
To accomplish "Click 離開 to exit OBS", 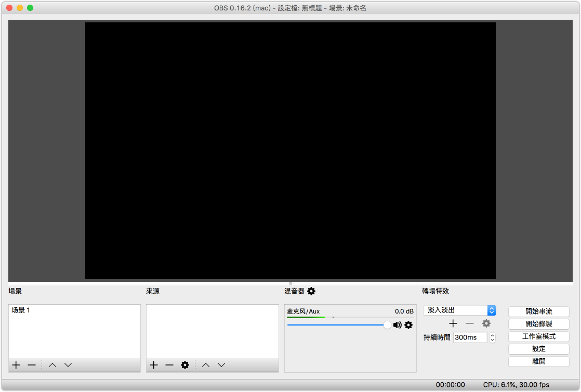I will click(x=539, y=361).
